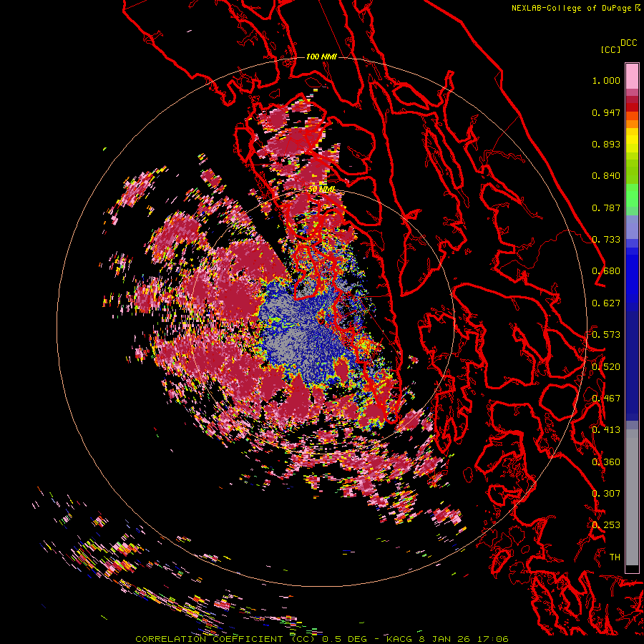The width and height of the screenshot is (644, 644).
Task: Select the 0.573 color scale value
Action: pyautogui.click(x=606, y=335)
